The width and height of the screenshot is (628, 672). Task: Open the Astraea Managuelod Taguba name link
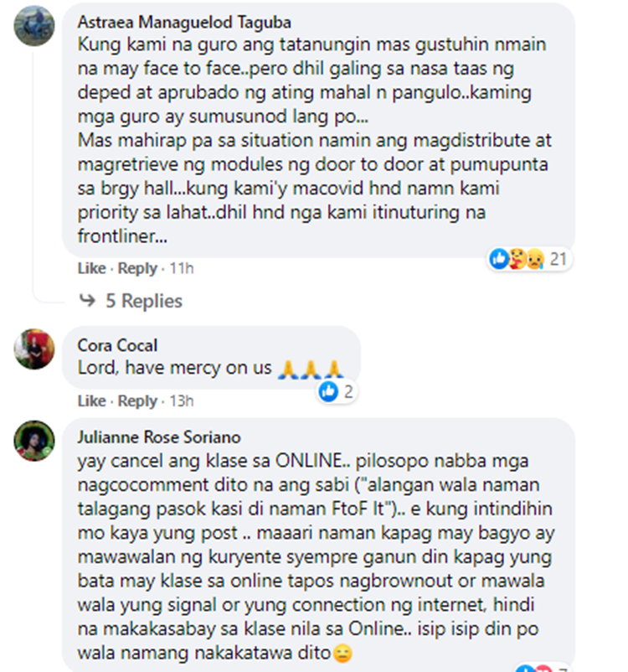click(184, 23)
